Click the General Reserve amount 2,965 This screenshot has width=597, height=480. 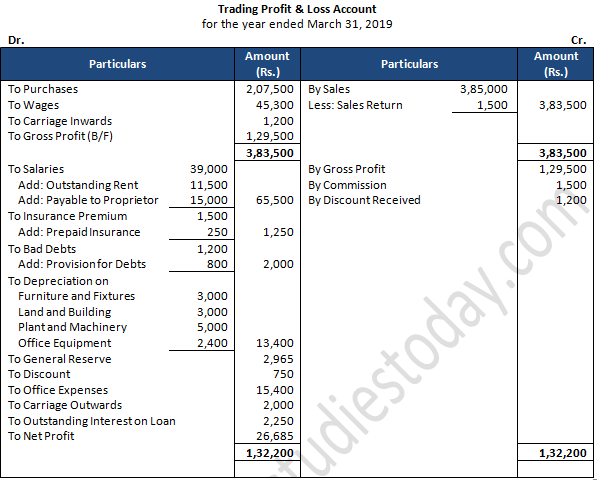tap(278, 359)
